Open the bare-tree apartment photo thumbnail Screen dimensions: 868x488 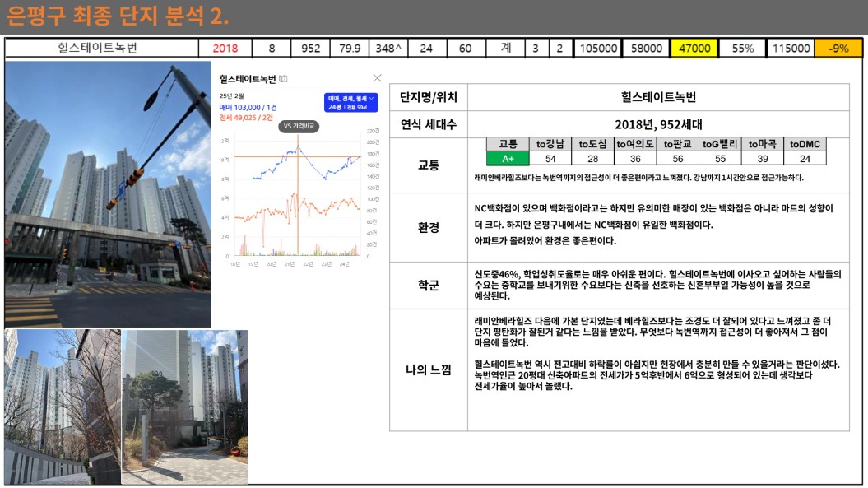click(x=62, y=407)
